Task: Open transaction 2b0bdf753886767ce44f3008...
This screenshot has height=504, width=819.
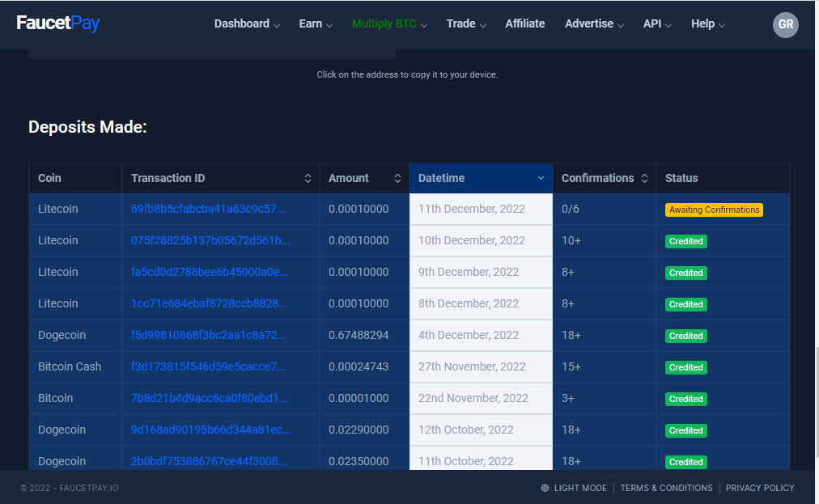Action: (x=209, y=461)
